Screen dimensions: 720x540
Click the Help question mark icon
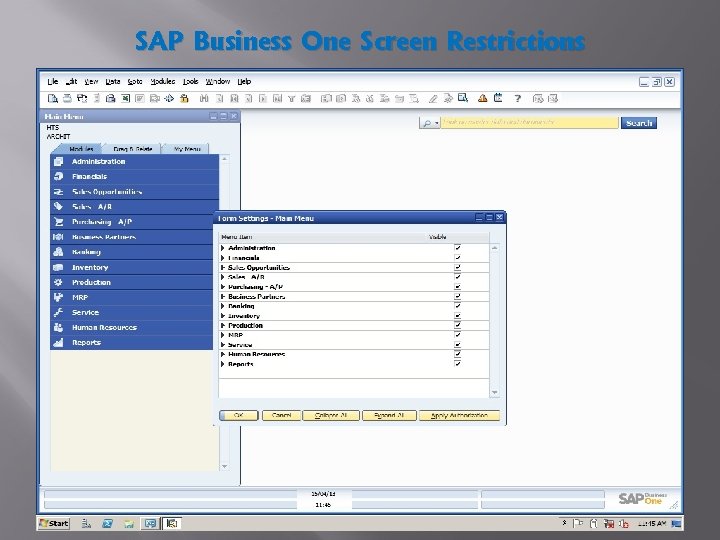[x=518, y=98]
